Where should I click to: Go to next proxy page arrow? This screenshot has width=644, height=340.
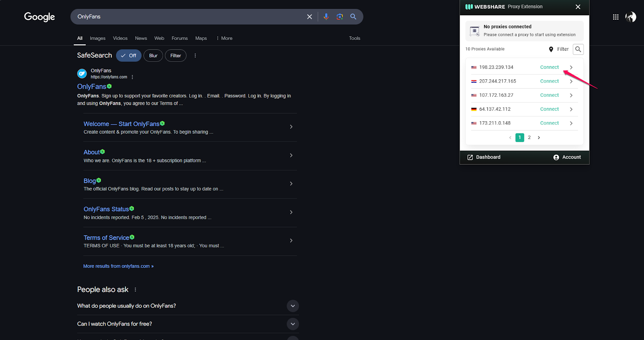coord(539,137)
